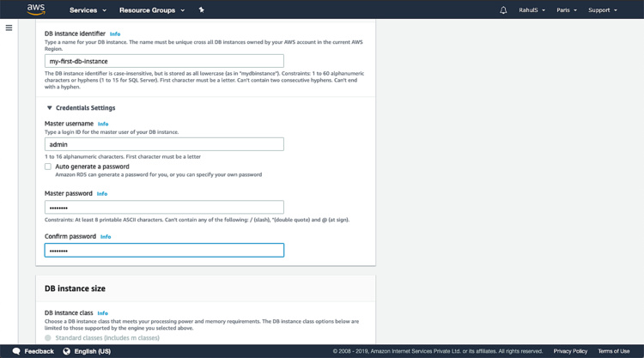Viewport: 644px width, 358px height.
Task: Click inside the Master username field
Action: click(164, 144)
